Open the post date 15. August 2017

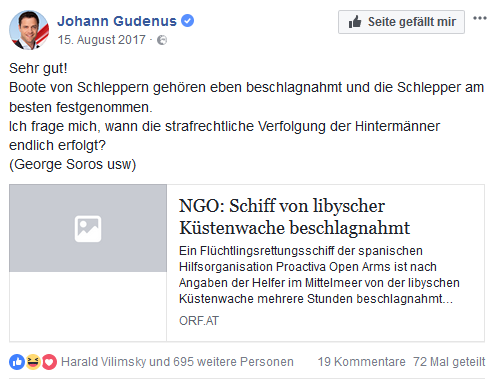(102, 40)
